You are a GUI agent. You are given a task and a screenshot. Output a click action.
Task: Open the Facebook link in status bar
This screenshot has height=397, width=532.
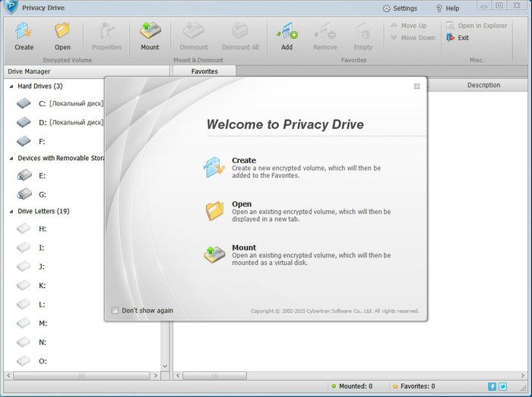(492, 386)
